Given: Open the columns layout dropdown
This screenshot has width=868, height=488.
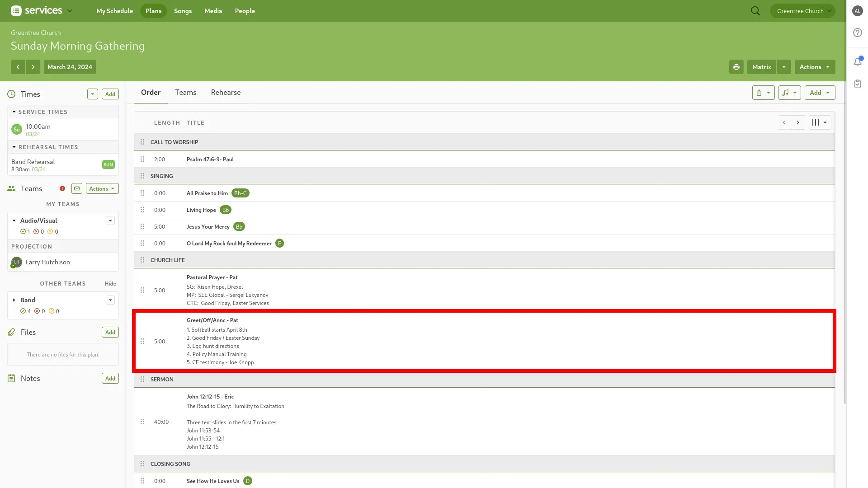Looking at the screenshot, I should pyautogui.click(x=819, y=122).
